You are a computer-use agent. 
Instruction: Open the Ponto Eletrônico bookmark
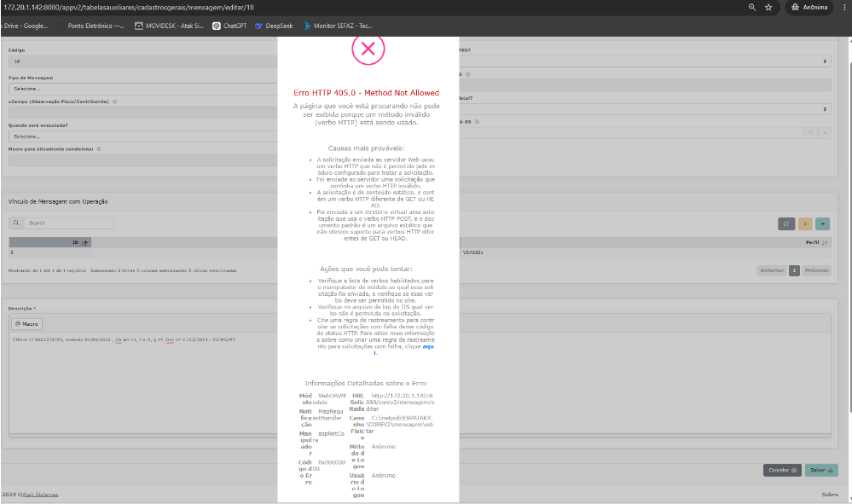[91, 26]
